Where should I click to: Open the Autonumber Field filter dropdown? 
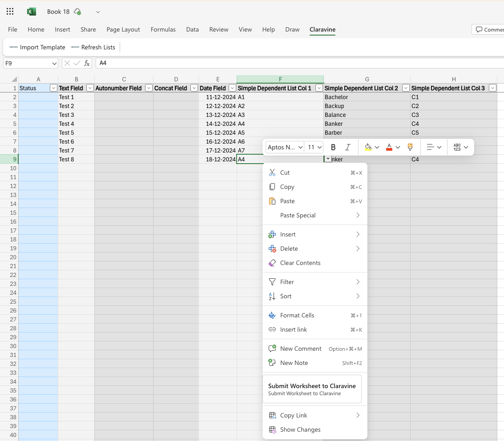[149, 88]
